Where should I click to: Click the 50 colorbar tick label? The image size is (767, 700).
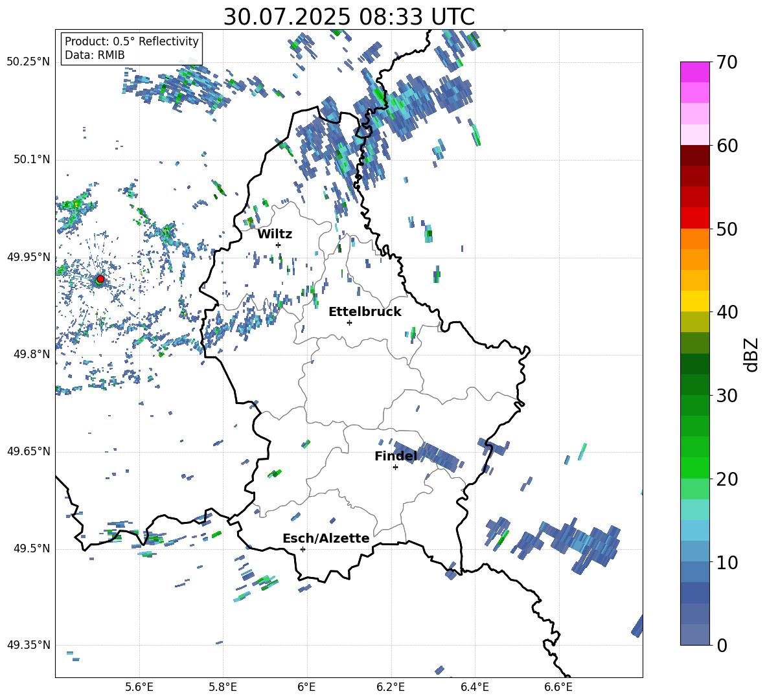click(726, 229)
